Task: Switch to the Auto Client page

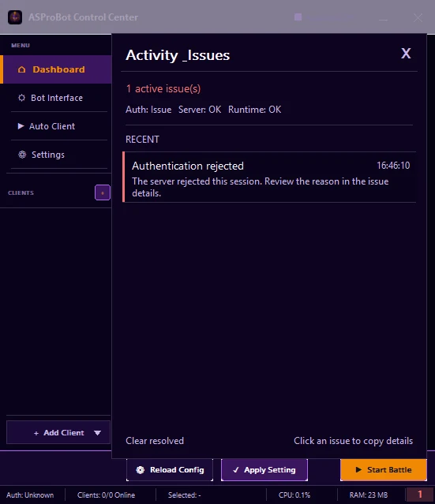Action: [x=56, y=126]
